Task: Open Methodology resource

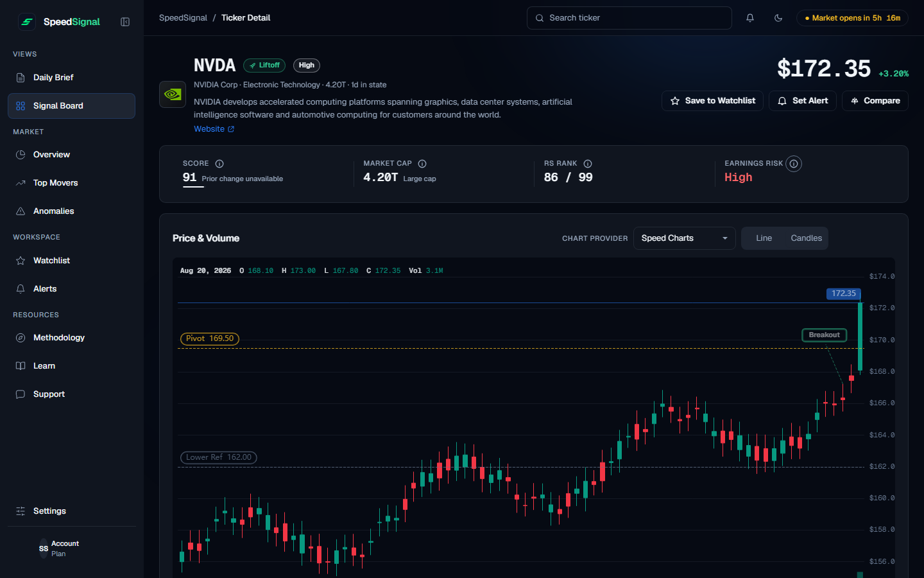Action: coord(71,338)
